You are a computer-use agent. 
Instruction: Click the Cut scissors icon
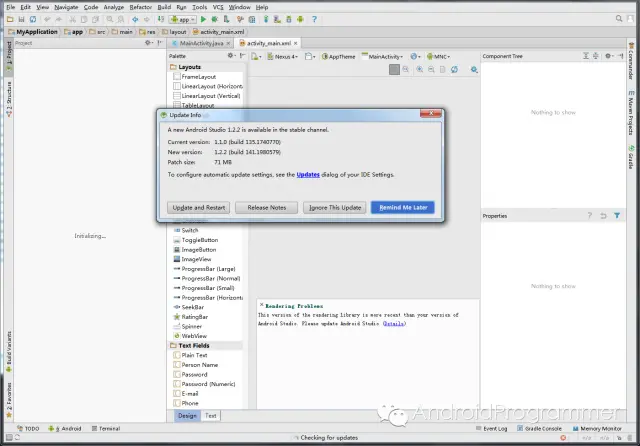(73, 19)
